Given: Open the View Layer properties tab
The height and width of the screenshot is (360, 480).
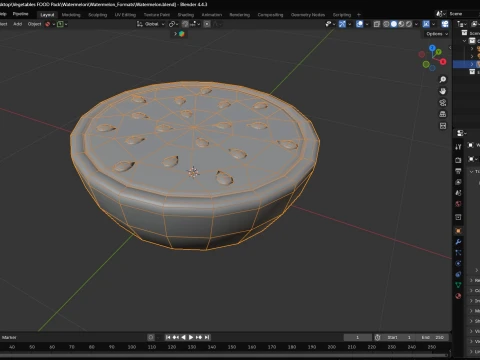Looking at the screenshot, I should point(458,182).
